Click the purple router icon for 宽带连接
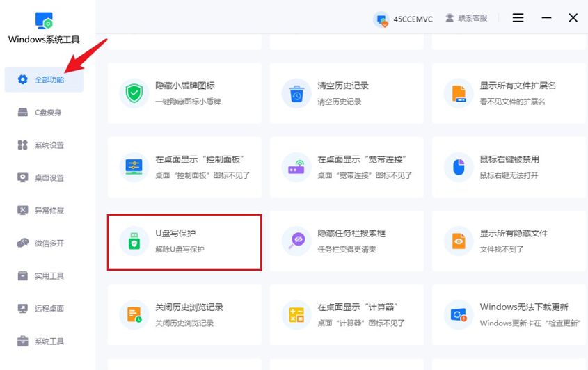588x370 pixels. pos(296,167)
